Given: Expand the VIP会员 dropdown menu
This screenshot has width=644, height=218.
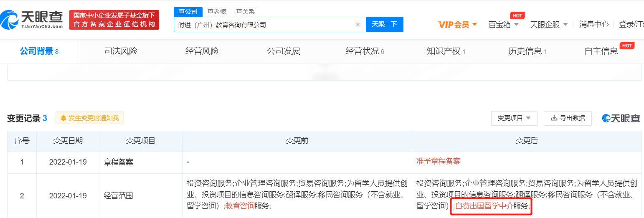Looking at the screenshot, I should coord(457,25).
